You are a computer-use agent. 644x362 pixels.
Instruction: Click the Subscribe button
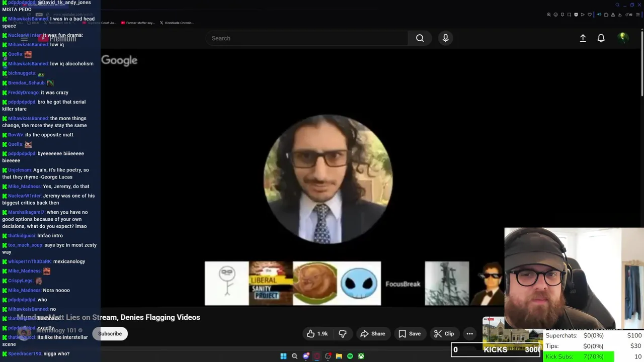(110, 334)
